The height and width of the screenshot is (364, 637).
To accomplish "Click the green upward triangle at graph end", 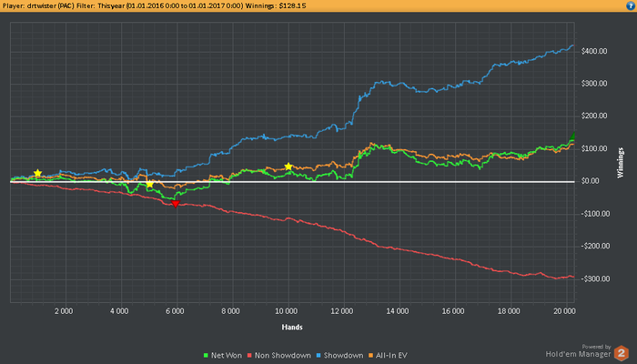I will [572, 136].
